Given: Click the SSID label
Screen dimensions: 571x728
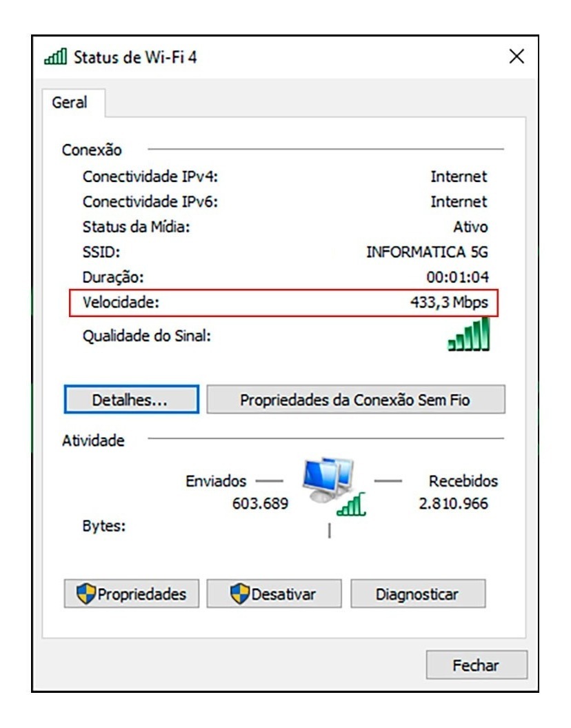Looking at the screenshot, I should tap(101, 252).
